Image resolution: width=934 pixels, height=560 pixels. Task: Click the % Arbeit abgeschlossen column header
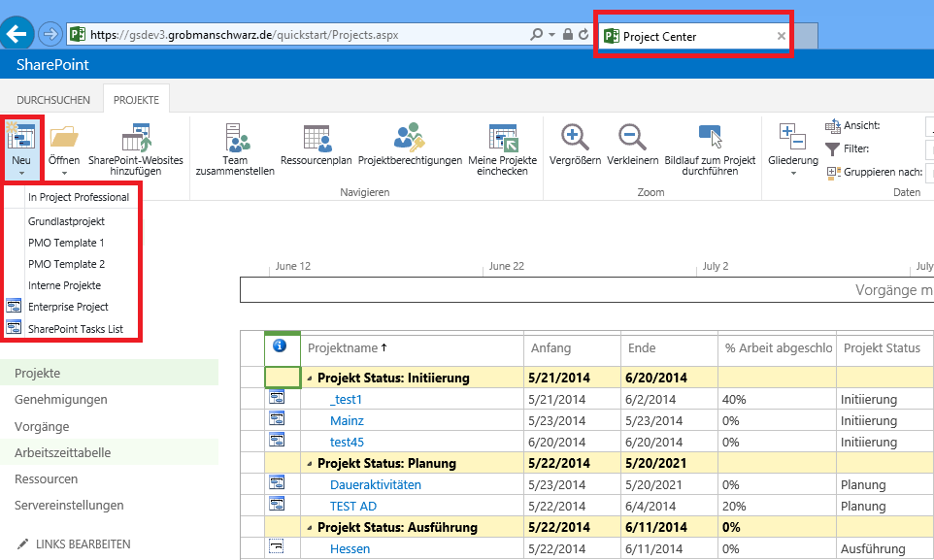[x=778, y=347]
